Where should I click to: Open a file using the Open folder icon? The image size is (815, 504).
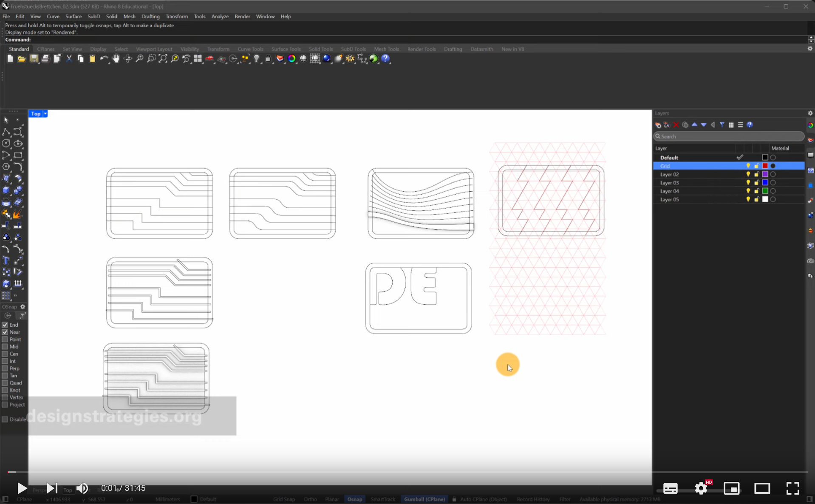[x=22, y=59]
